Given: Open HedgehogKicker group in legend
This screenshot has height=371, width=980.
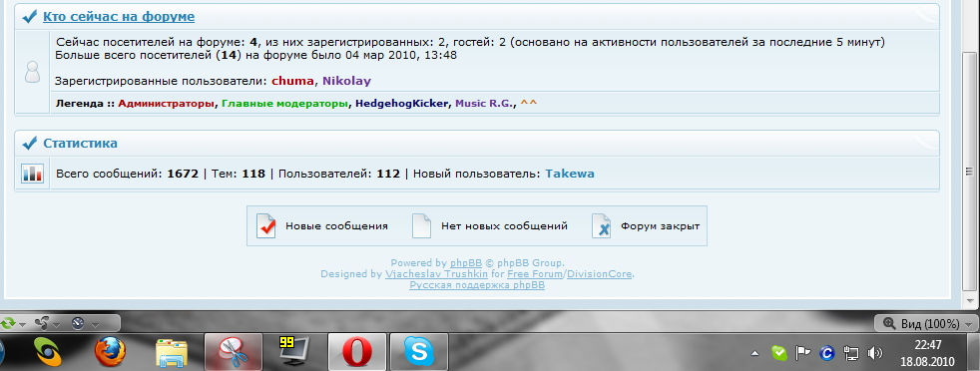Looking at the screenshot, I should pyautogui.click(x=402, y=103).
